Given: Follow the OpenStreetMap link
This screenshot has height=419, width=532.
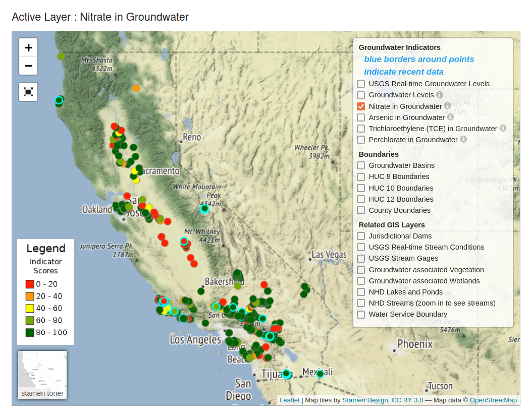Looking at the screenshot, I should 493,400.
